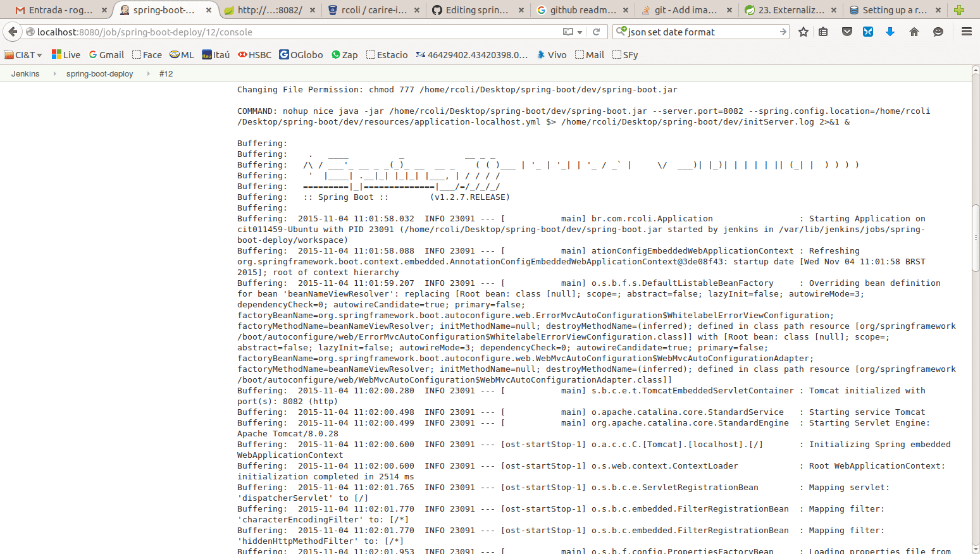The height and width of the screenshot is (554, 980).
Task: Open downloads with the blue arrow icon
Action: click(890, 32)
